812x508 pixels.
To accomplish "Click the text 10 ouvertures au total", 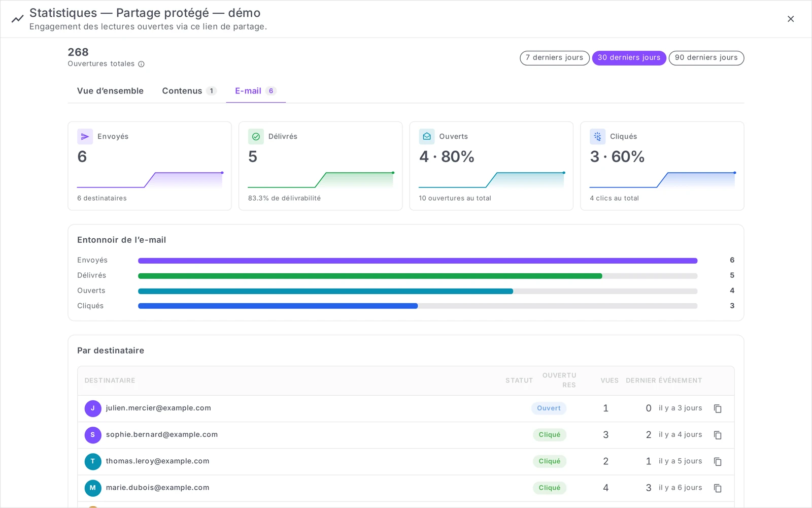I will (x=455, y=198).
